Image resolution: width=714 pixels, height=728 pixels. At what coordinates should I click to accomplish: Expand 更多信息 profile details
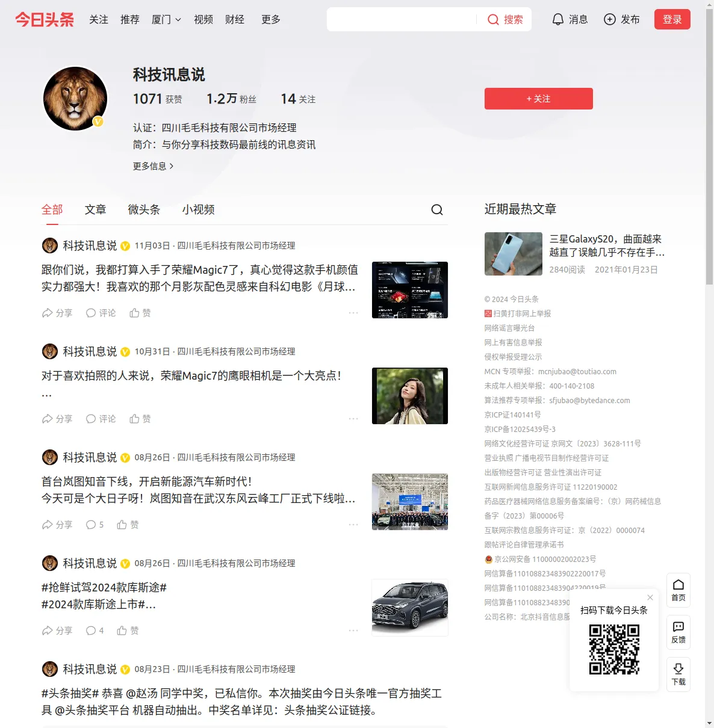(153, 166)
